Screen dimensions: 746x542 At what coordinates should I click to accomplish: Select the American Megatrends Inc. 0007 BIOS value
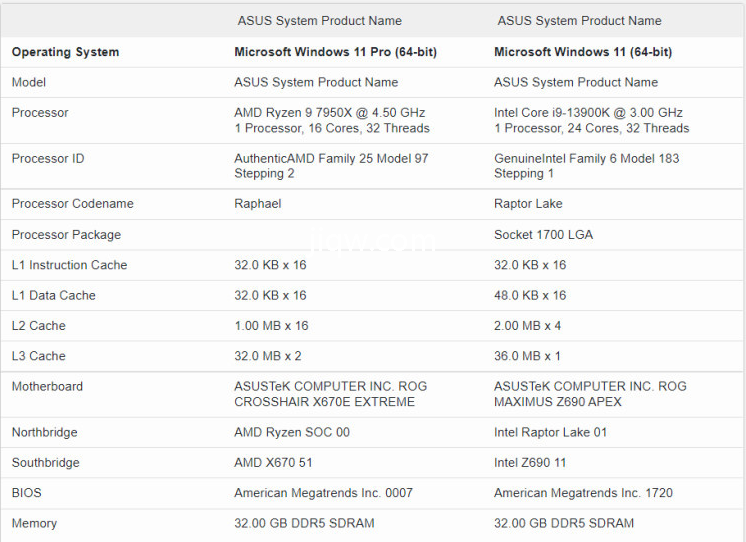click(x=323, y=493)
